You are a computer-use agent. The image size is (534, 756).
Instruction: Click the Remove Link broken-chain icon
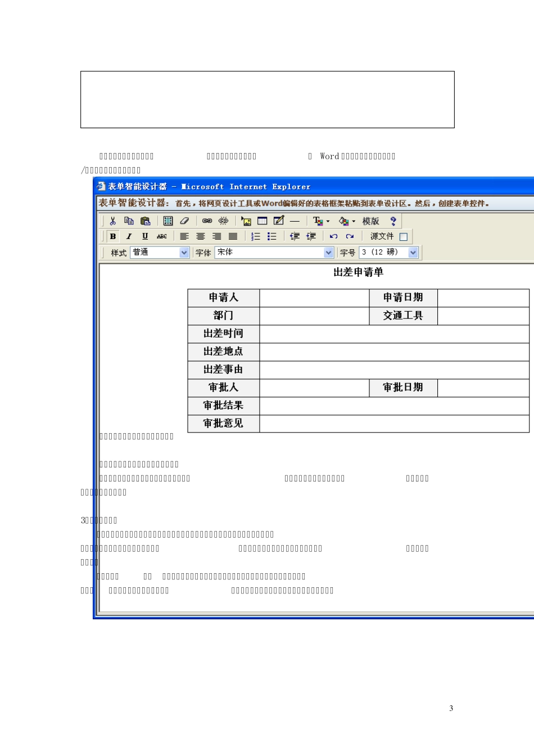click(223, 221)
